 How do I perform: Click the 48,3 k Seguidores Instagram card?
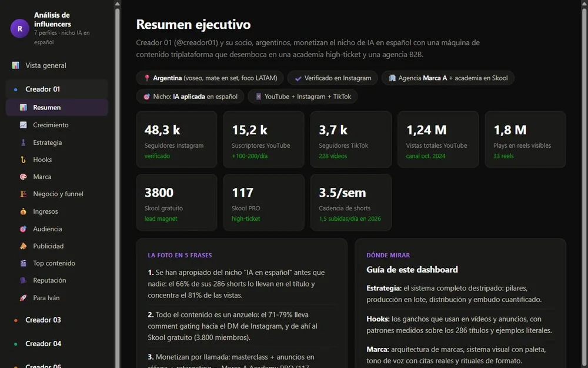pyautogui.click(x=176, y=140)
